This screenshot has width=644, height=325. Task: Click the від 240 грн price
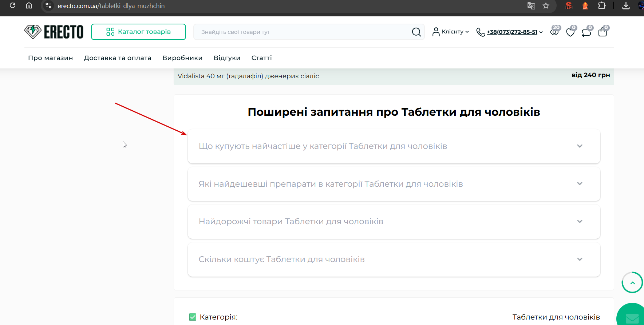[591, 75]
